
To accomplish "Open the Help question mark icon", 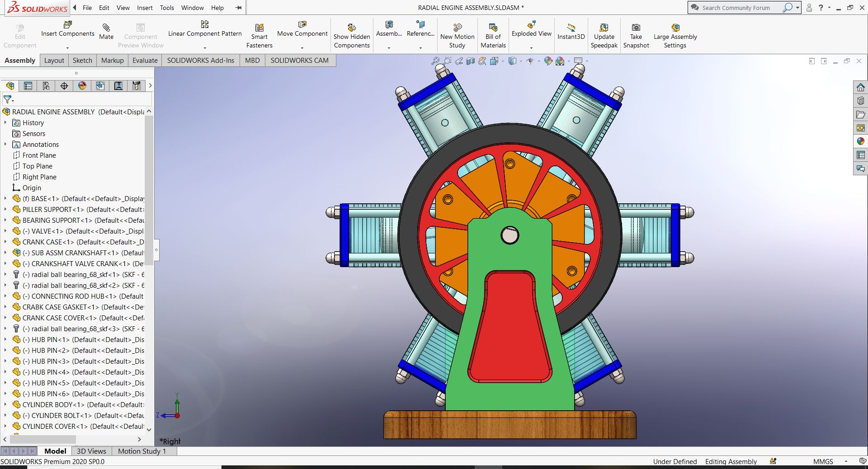I will point(821,8).
